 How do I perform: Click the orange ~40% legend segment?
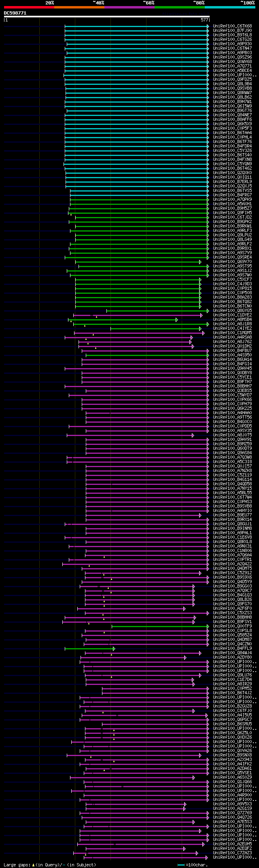click(x=79, y=7)
